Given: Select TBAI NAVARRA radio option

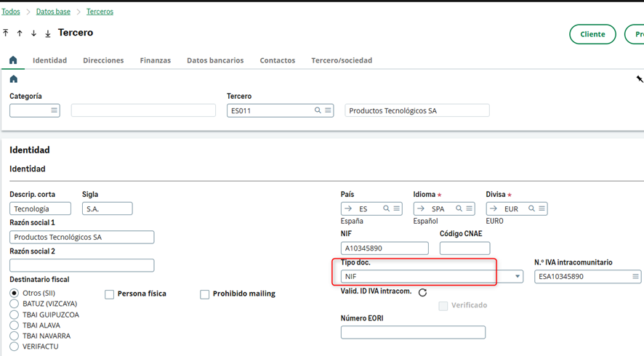Looking at the screenshot, I should [x=15, y=336].
